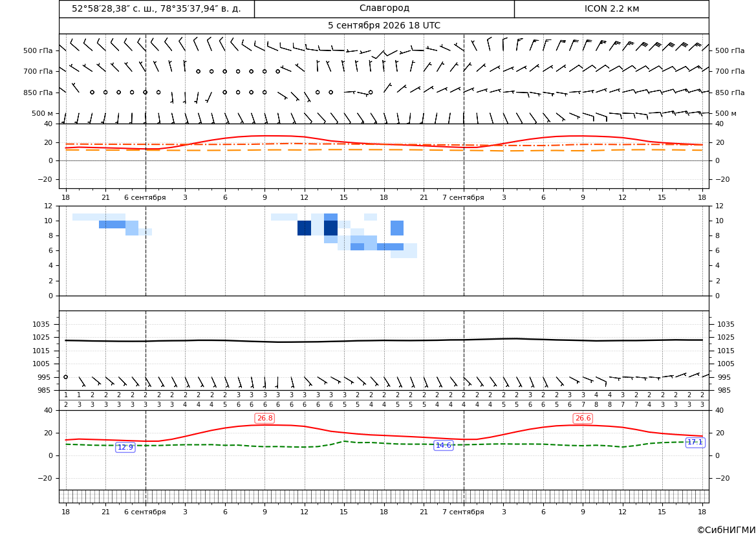The height and width of the screenshot is (535, 756).
Task: Click the calm wind circle at 995 pressure level
Action: click(x=65, y=377)
